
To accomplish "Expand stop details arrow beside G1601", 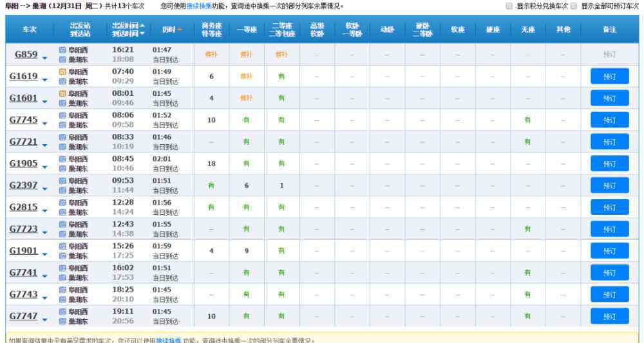I will tap(45, 102).
